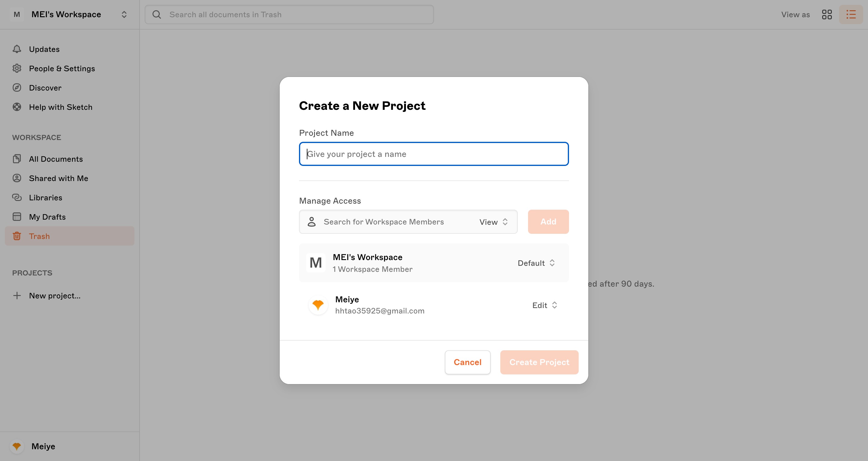Viewport: 868px width, 461px height.
Task: Select Trash in the sidebar
Action: tap(70, 236)
